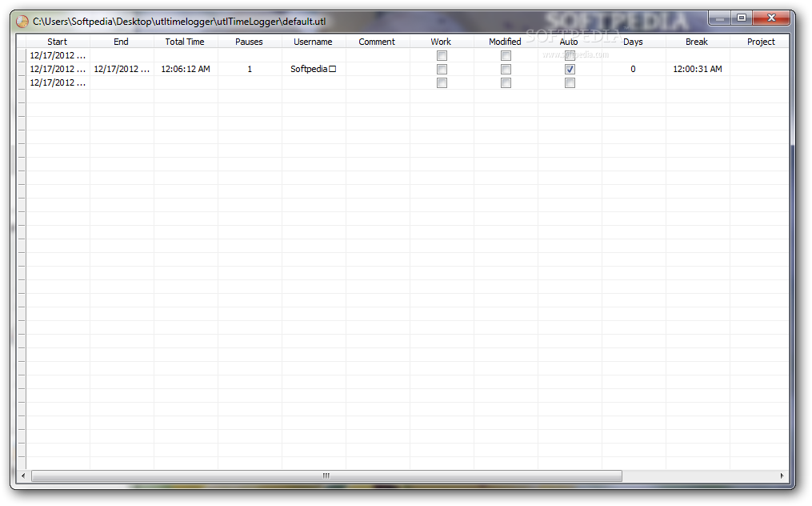This screenshot has width=812, height=506.
Task: Click the Username column header
Action: (x=314, y=42)
